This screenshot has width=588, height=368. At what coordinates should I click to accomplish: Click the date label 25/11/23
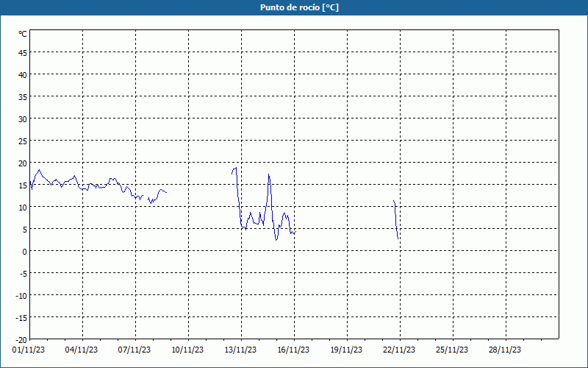[x=452, y=350]
